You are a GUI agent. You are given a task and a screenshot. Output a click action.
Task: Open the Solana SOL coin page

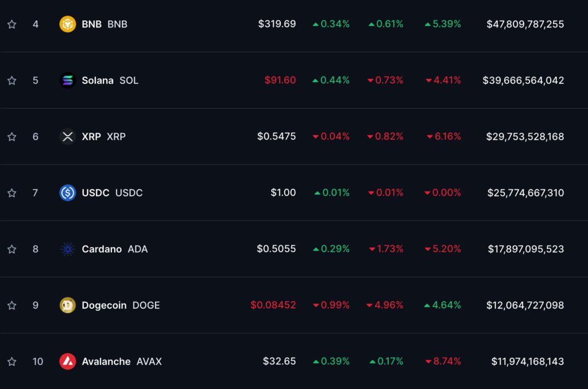coord(110,80)
